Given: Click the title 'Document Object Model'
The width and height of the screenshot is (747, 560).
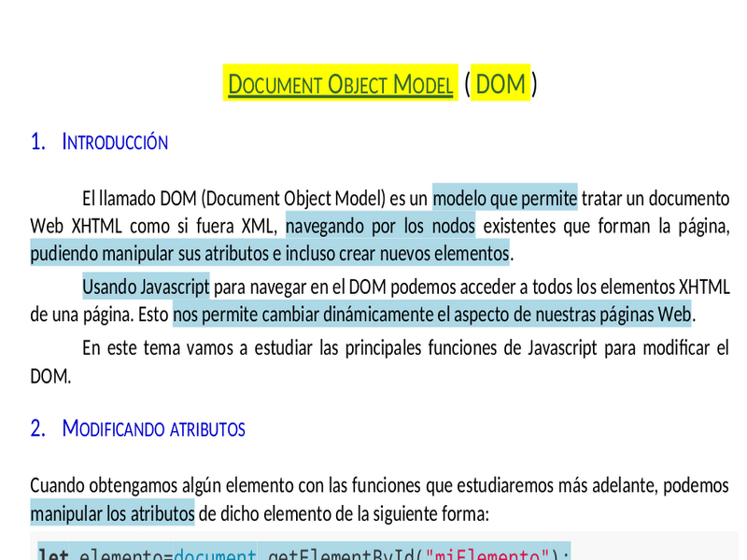Looking at the screenshot, I should click(340, 84).
